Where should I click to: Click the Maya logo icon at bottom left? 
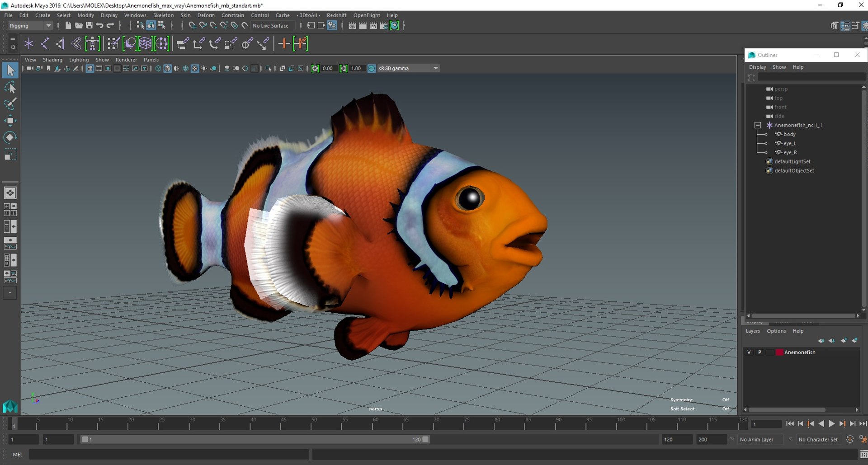[x=10, y=406]
